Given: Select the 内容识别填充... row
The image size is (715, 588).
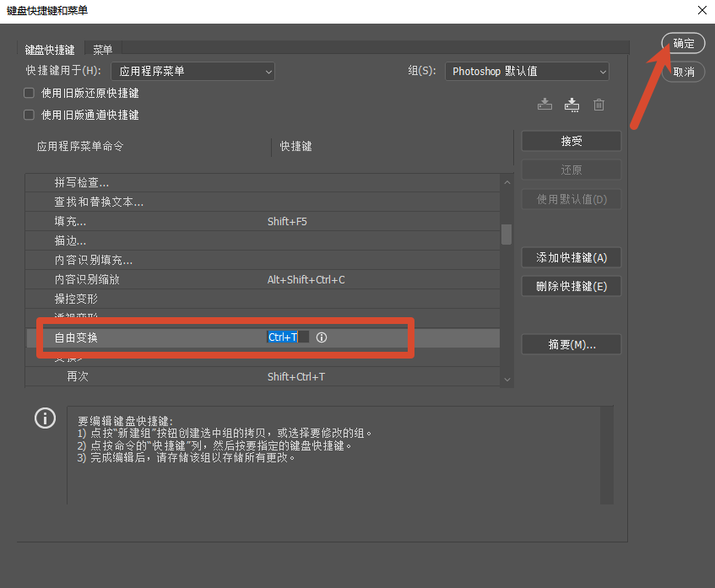Looking at the screenshot, I should click(x=263, y=261).
